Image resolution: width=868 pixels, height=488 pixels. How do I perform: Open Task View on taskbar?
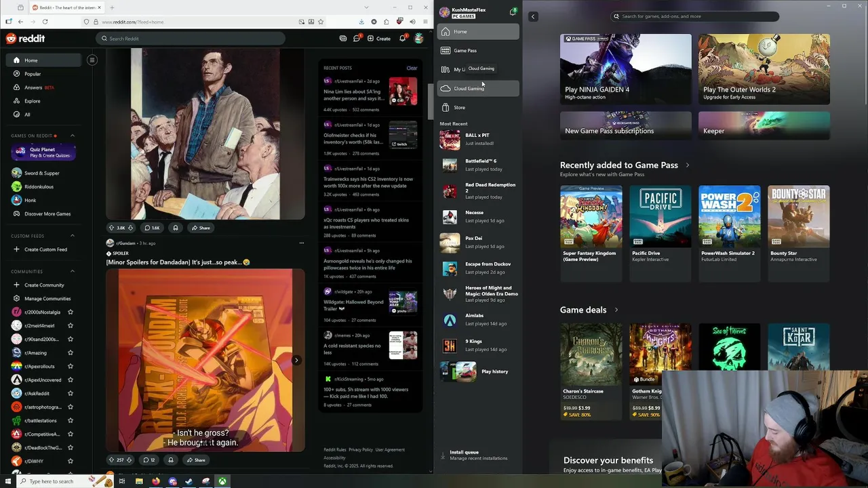(122, 481)
